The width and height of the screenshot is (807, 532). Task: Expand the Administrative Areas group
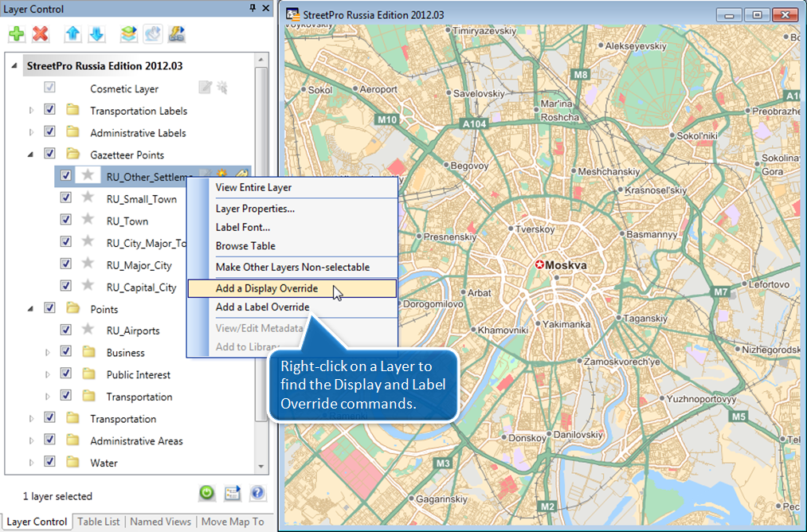click(x=31, y=440)
